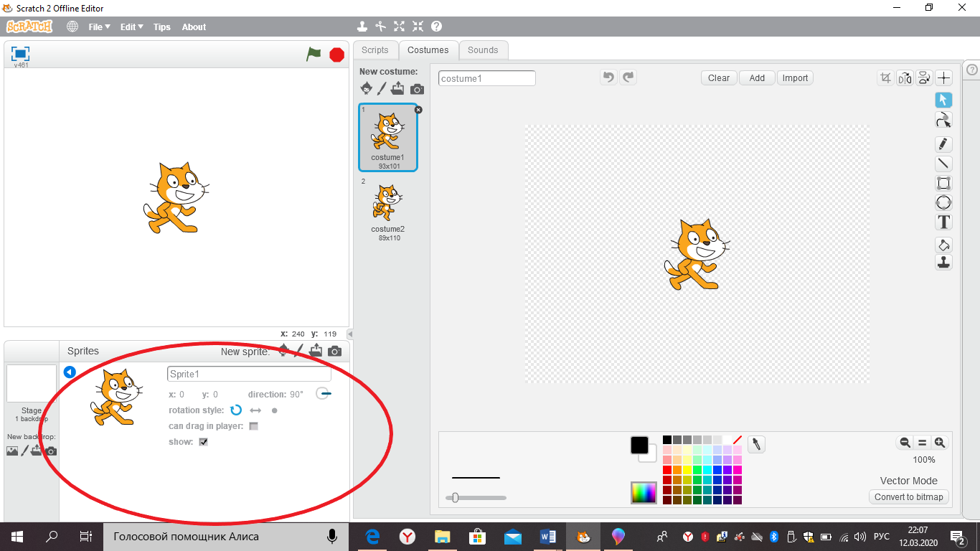Choose new costume from library
This screenshot has width=980, height=551.
pyautogui.click(x=367, y=89)
